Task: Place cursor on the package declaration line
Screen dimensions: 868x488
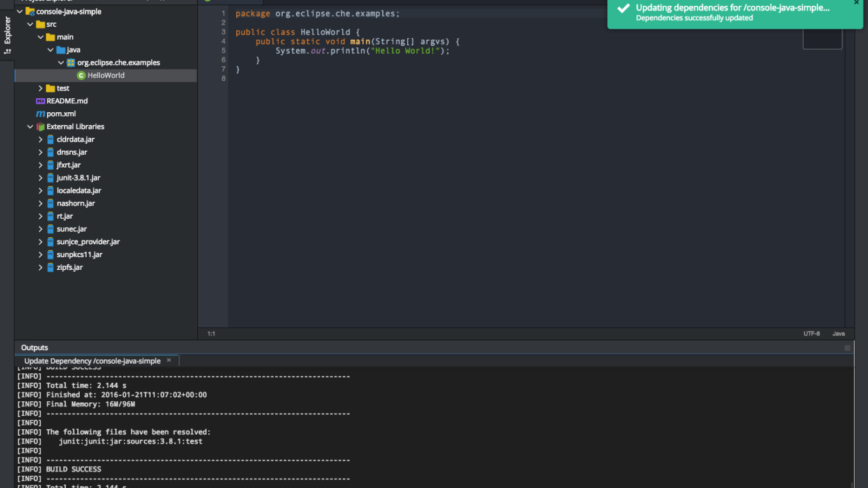Action: 318,13
